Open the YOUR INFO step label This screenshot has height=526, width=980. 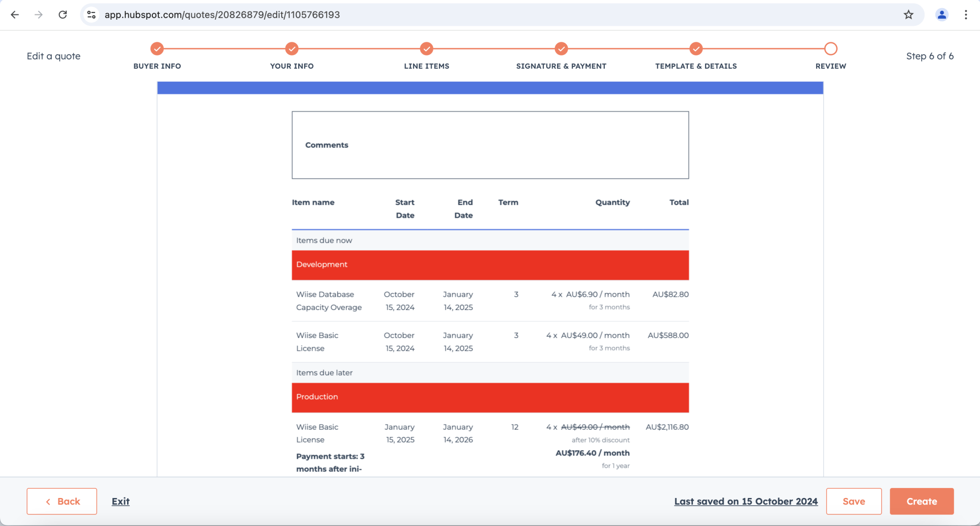point(292,66)
